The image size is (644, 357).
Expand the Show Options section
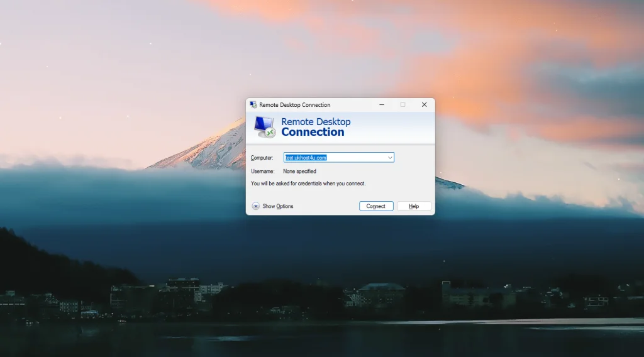click(277, 206)
